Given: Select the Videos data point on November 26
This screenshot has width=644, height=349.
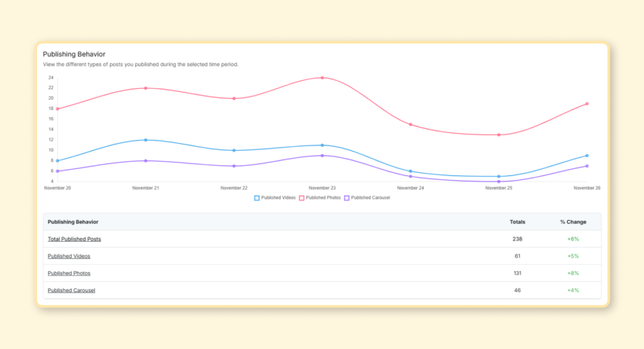Looking at the screenshot, I should pyautogui.click(x=587, y=155).
